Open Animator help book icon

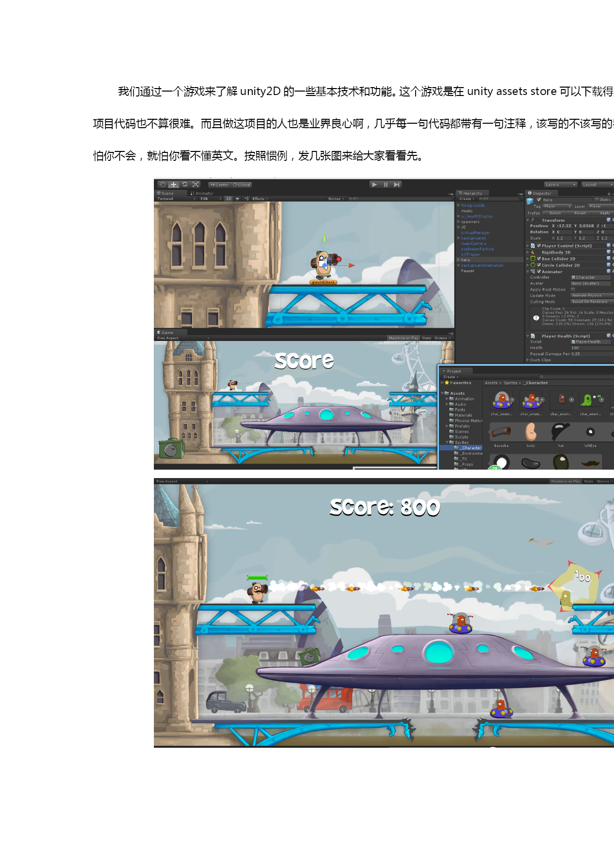(609, 271)
